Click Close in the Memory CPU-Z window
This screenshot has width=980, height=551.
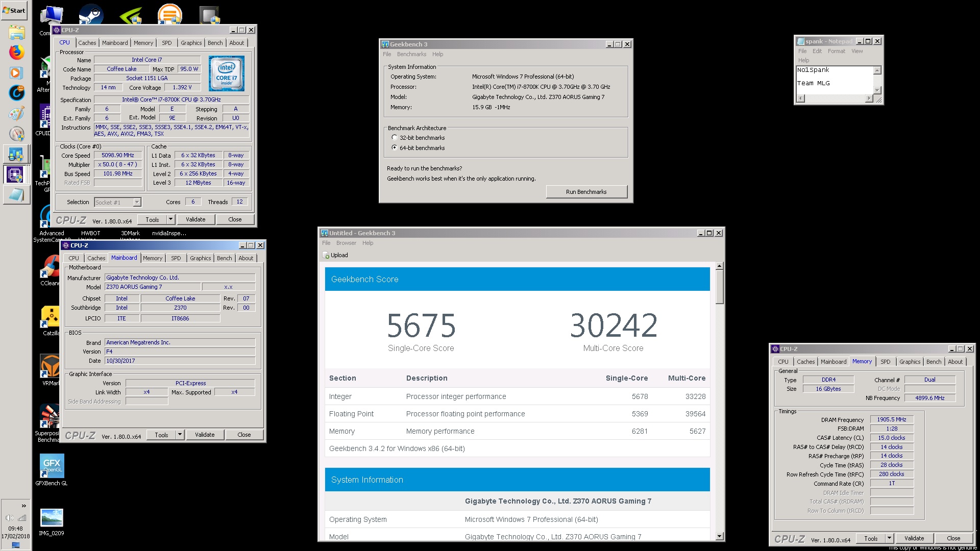tap(953, 538)
